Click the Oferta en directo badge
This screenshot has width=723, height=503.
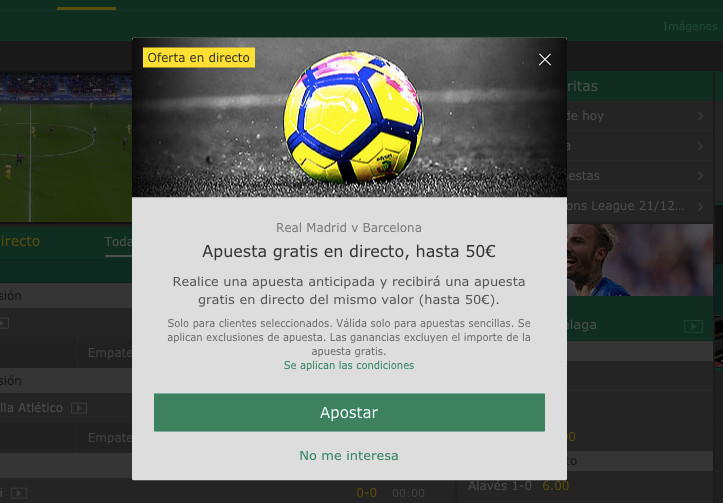point(199,58)
